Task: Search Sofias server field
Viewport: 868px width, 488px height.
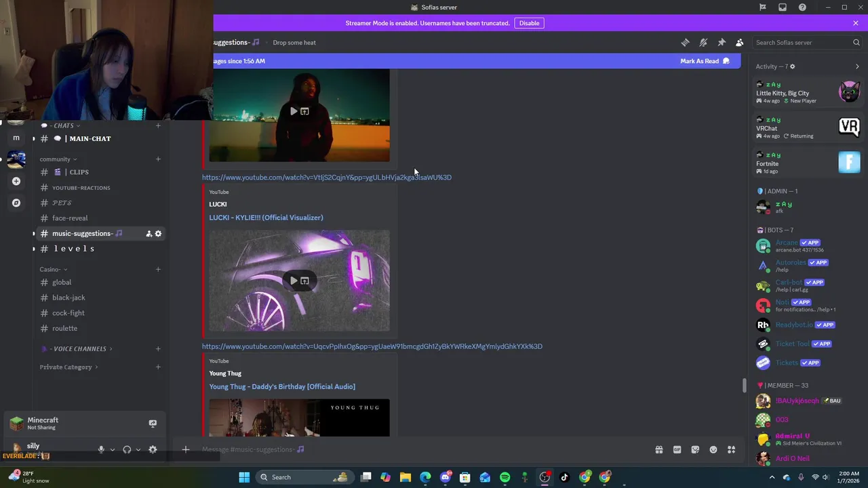Action: click(807, 42)
